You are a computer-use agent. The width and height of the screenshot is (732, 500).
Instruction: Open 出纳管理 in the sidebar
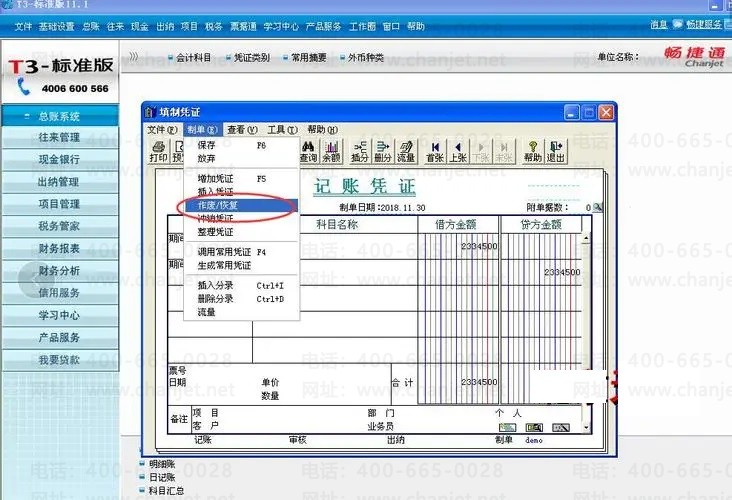(60, 182)
